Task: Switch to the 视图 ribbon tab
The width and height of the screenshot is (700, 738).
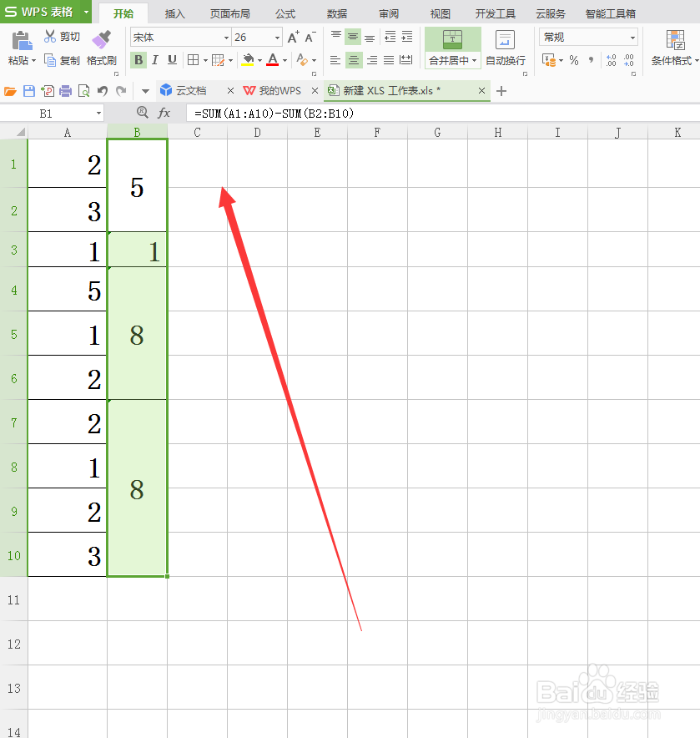Action: tap(441, 13)
